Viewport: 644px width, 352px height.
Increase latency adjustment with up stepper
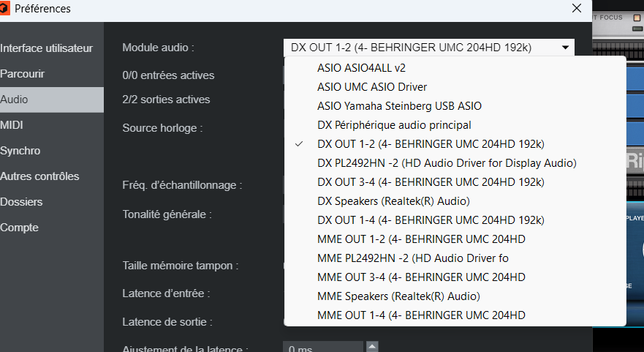pos(371,346)
